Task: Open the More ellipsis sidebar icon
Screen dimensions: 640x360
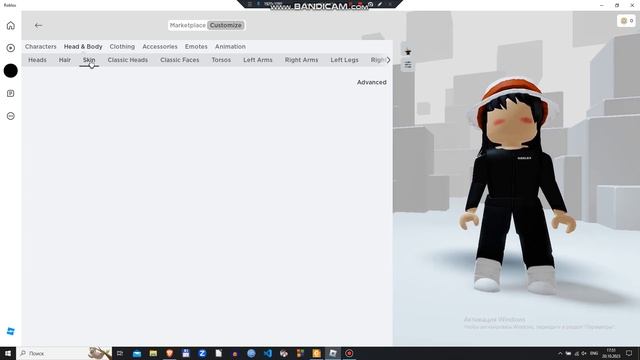Action: click(11, 116)
